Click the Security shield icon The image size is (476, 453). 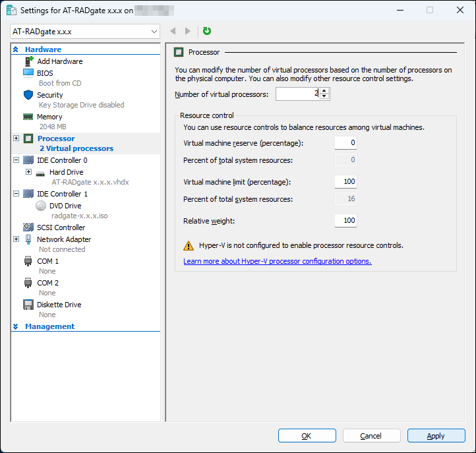click(28, 95)
